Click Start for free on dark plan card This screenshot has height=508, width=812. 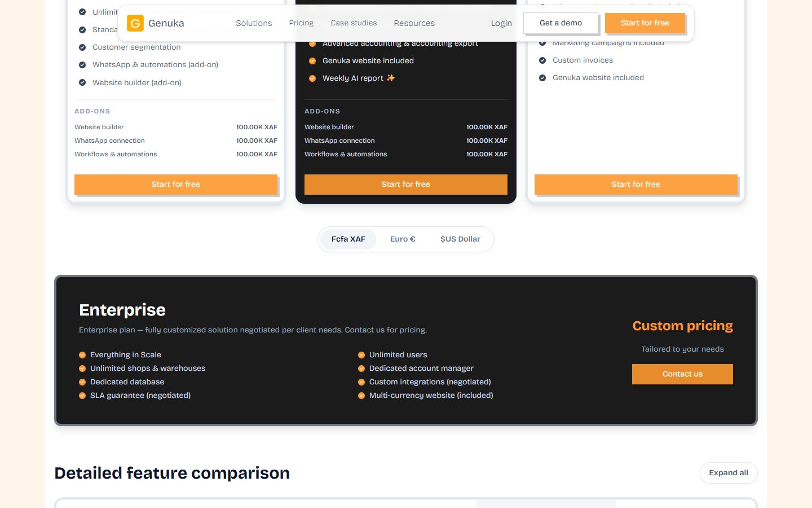[x=406, y=185]
